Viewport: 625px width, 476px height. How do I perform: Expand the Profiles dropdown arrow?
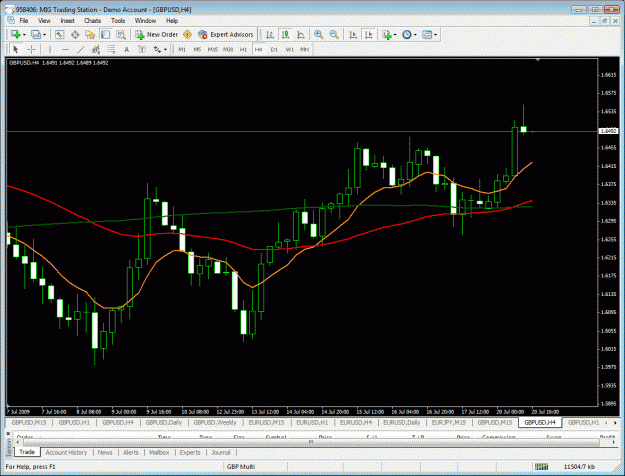pos(44,35)
